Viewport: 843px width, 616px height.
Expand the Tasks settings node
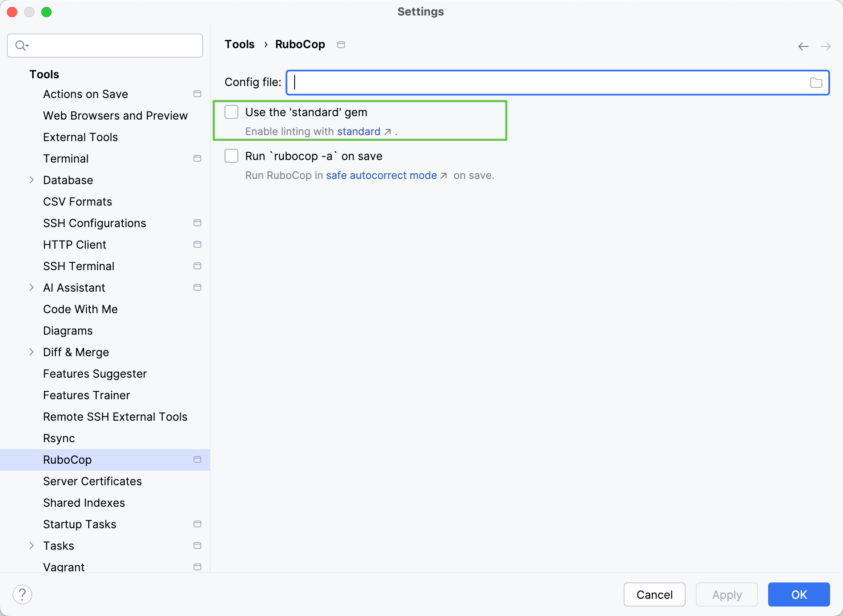pos(31,545)
